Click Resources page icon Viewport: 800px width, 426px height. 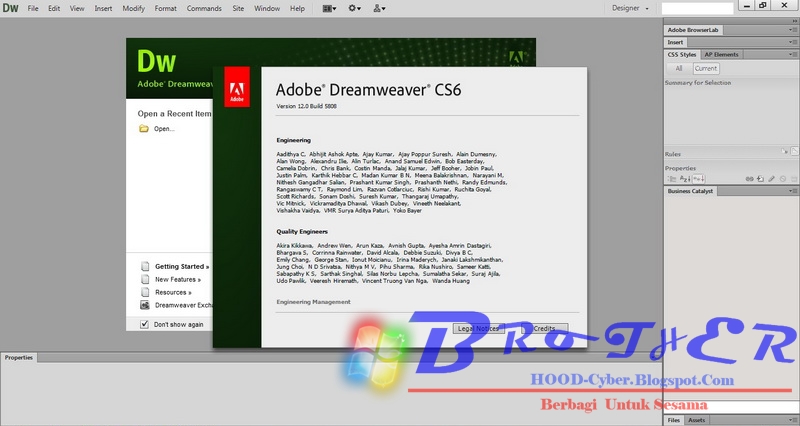click(x=145, y=292)
